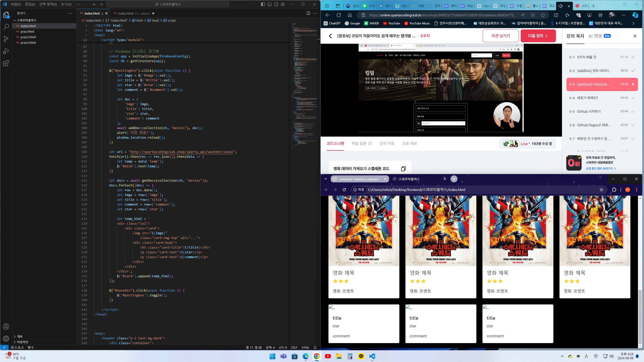Toggle the VS Code primary side bar
644x362 pixels.
pyautogui.click(x=263, y=4)
